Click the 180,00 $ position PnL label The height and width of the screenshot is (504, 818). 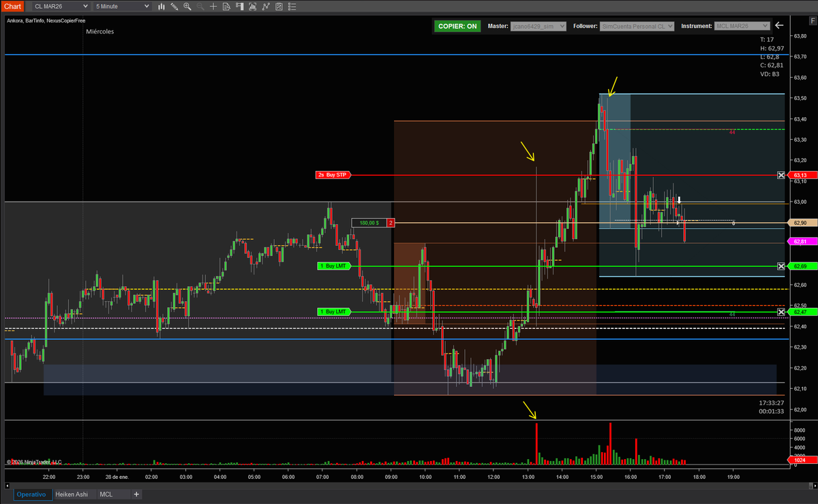click(369, 223)
